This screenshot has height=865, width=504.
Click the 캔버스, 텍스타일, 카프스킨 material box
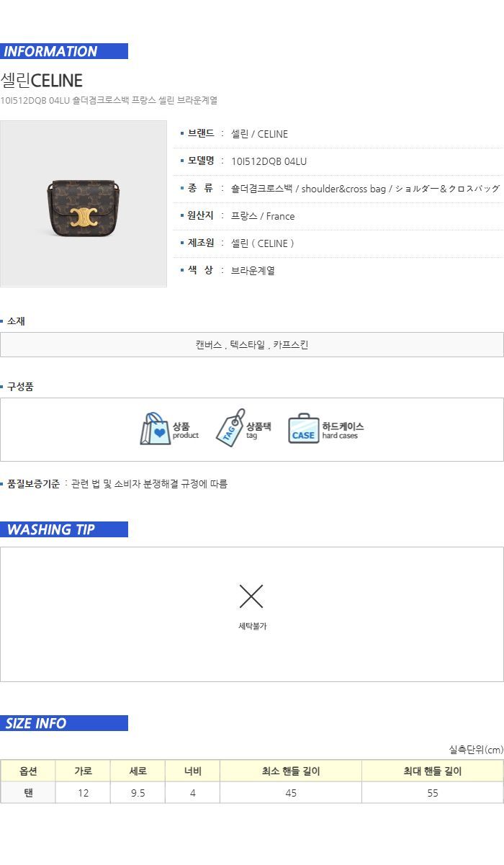point(252,345)
